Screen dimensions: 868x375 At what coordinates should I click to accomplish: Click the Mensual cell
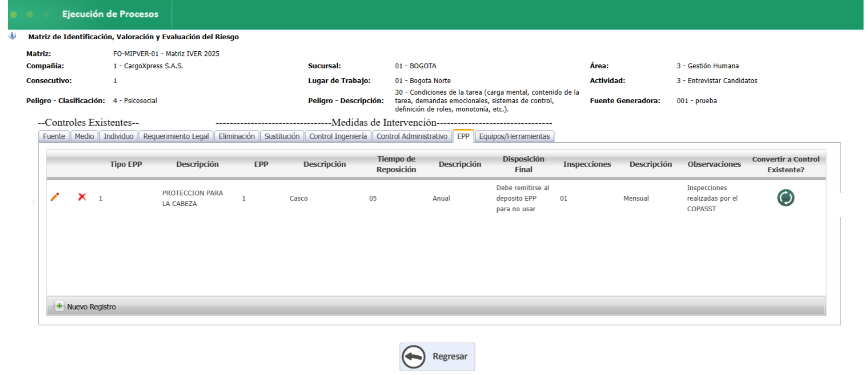click(636, 198)
